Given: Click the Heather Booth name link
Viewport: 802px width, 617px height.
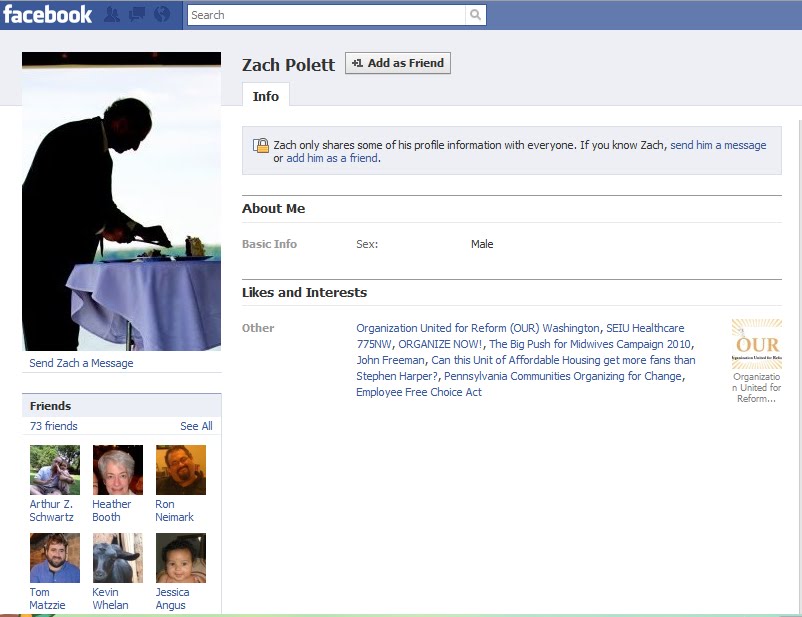Looking at the screenshot, I should click(x=112, y=511).
